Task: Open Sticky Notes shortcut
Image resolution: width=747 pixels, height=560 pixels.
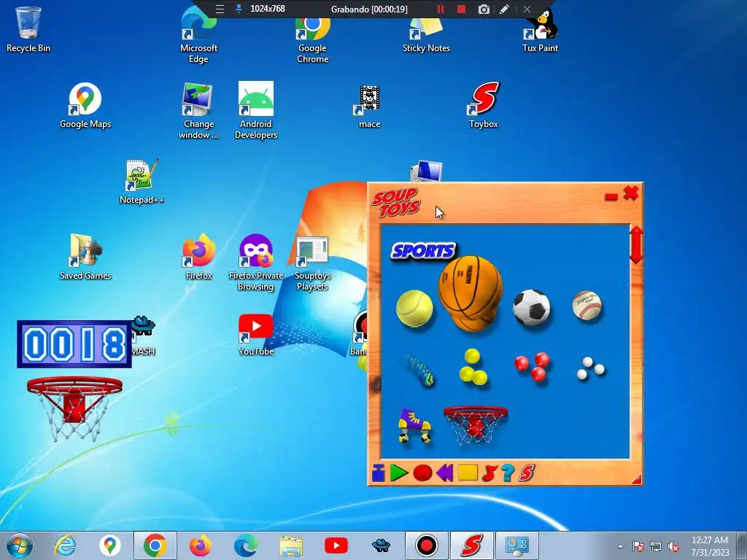Action: click(426, 36)
